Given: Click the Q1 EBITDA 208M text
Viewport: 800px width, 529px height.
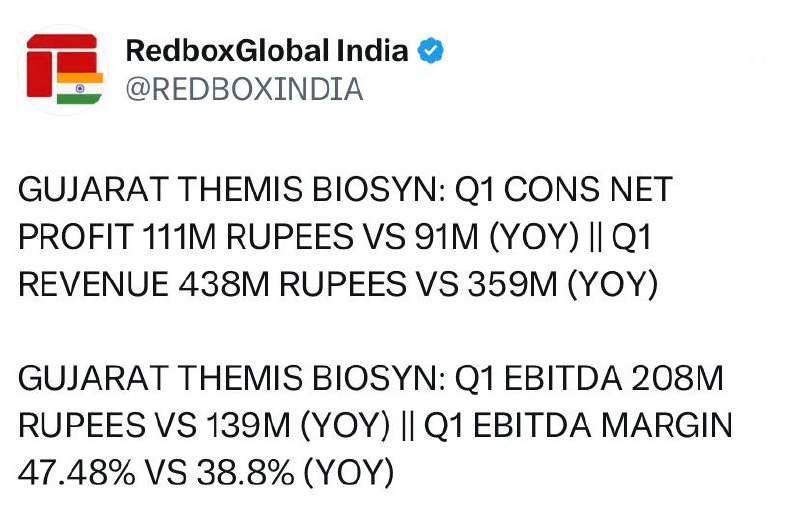Looking at the screenshot, I should pos(589,378).
